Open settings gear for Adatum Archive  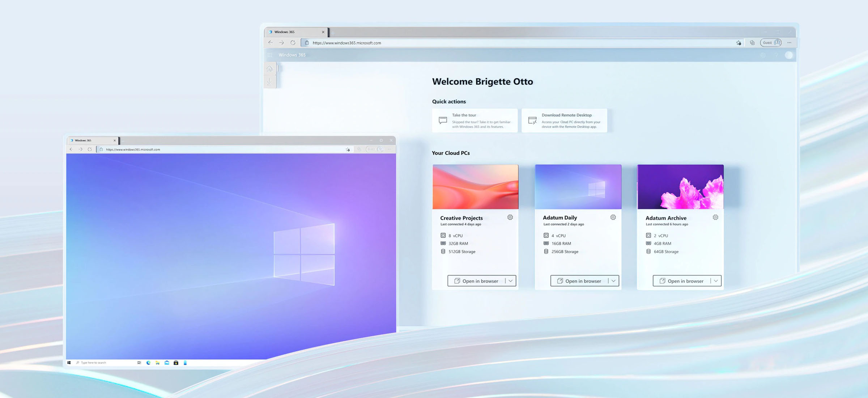715,217
